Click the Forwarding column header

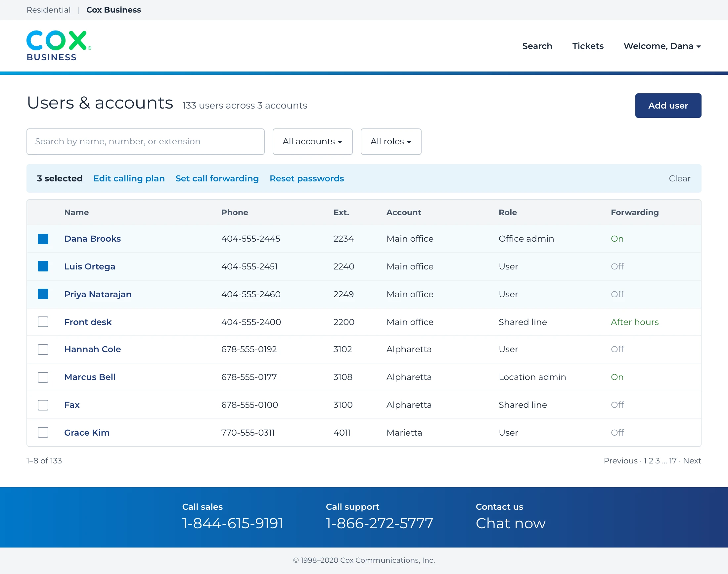coord(634,213)
